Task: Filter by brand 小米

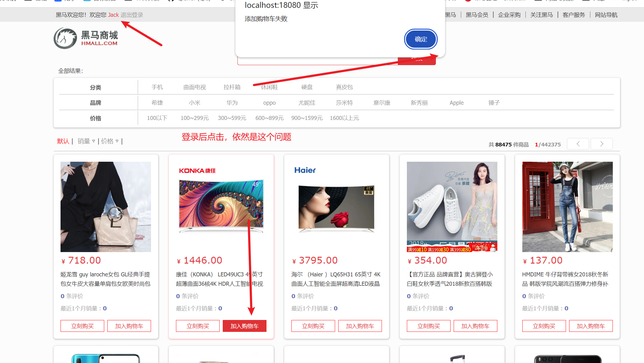Action: [195, 103]
